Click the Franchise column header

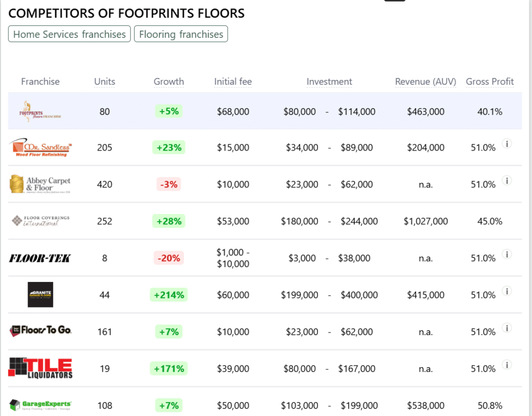click(40, 82)
